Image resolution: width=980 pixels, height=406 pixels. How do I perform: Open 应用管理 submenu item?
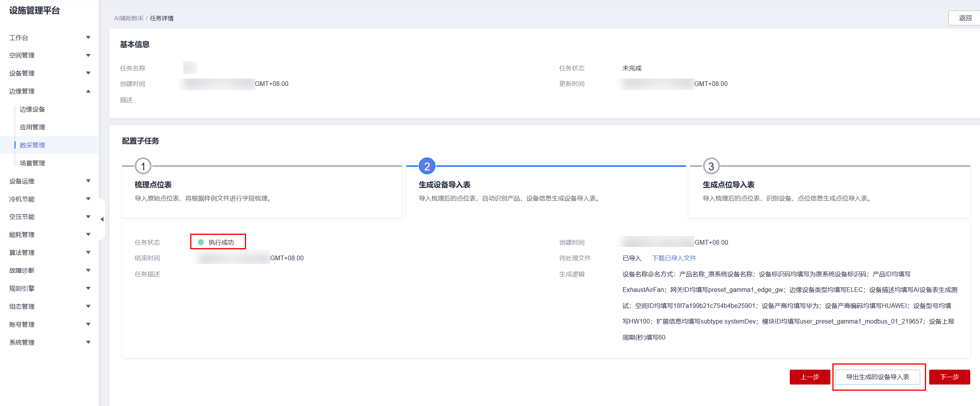pyautogui.click(x=32, y=127)
